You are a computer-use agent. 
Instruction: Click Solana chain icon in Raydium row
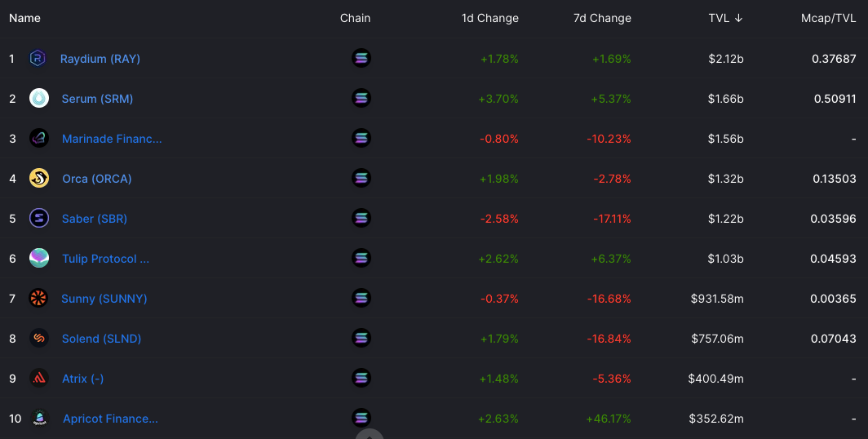[361, 58]
